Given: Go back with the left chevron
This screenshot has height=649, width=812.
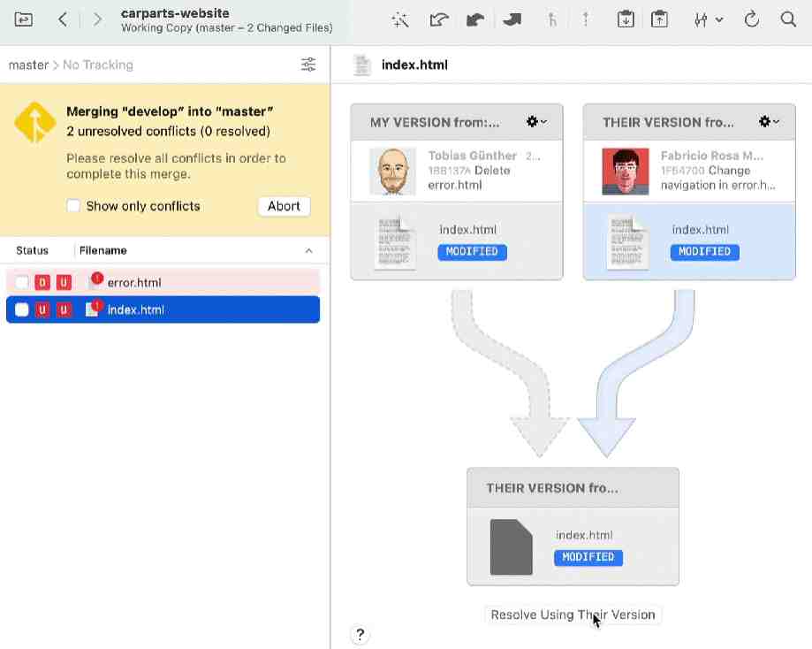Looking at the screenshot, I should [x=63, y=19].
